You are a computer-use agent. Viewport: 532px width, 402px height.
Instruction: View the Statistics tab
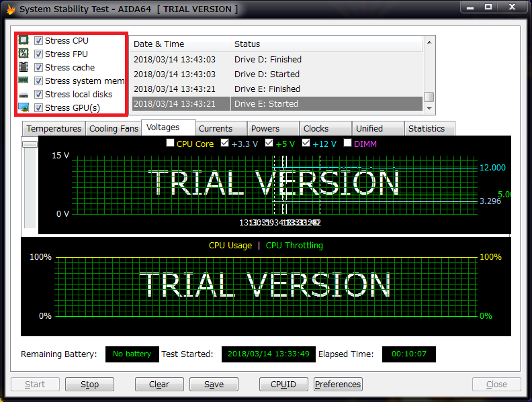430,129
